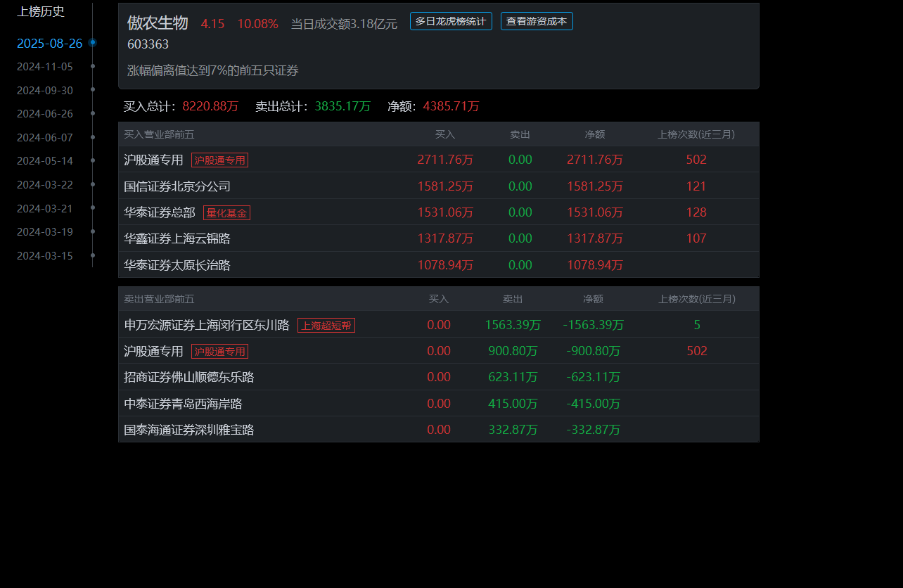Open 华泰证券总部 broker name
The height and width of the screenshot is (588, 903).
click(160, 212)
